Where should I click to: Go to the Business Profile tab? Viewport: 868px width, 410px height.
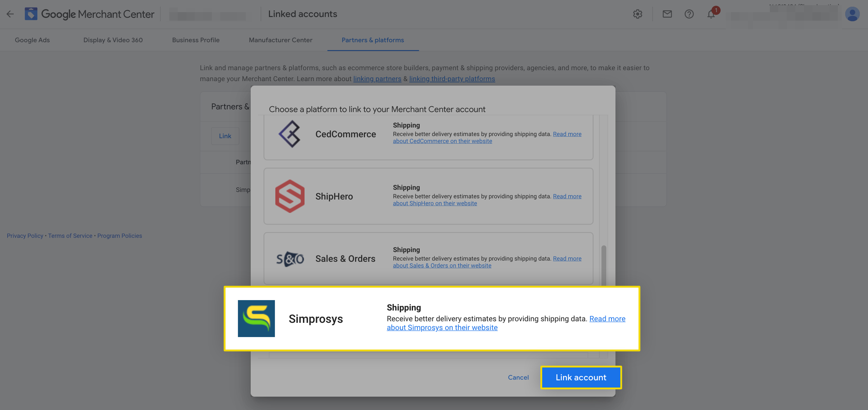click(x=196, y=40)
